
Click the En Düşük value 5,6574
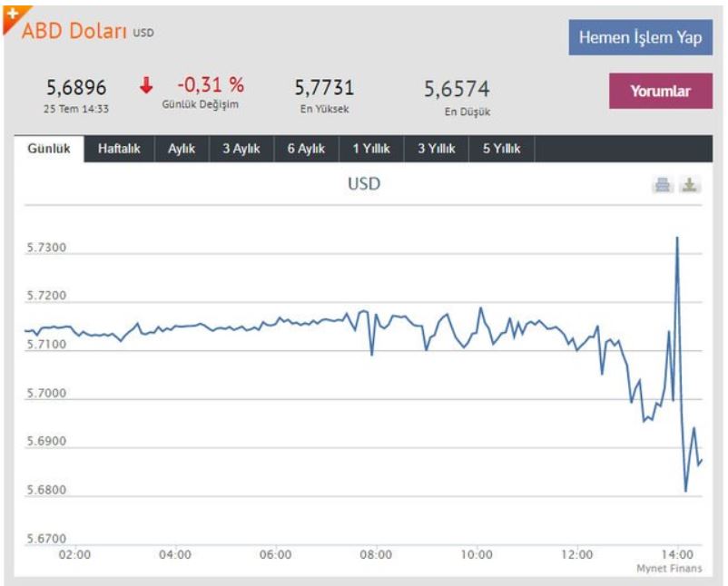tap(457, 89)
